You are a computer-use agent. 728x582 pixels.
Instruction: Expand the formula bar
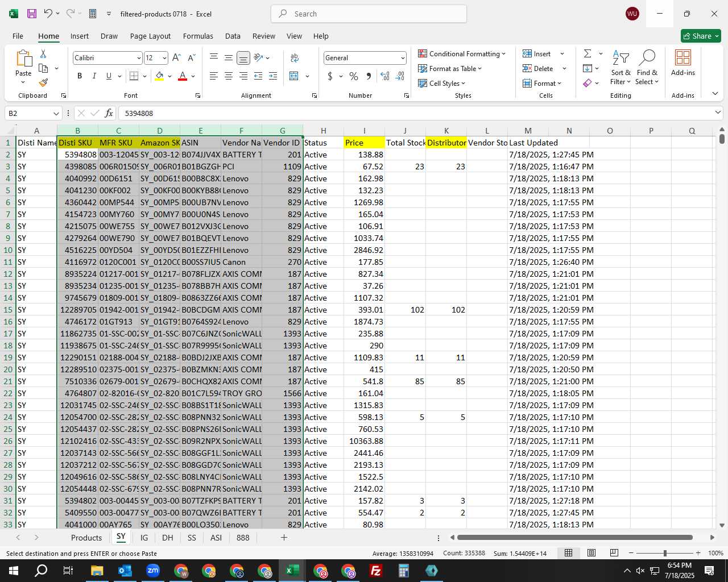[718, 113]
